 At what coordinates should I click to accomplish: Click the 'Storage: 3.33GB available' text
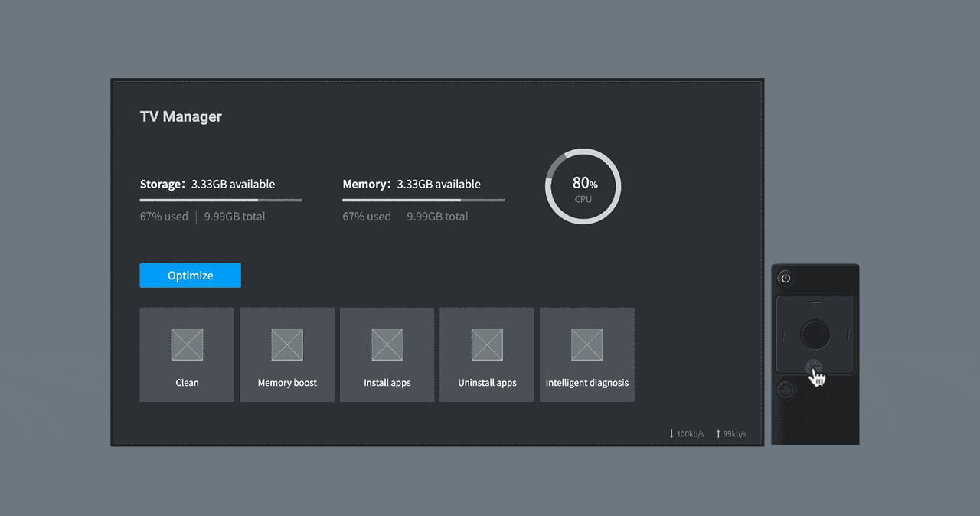[207, 184]
